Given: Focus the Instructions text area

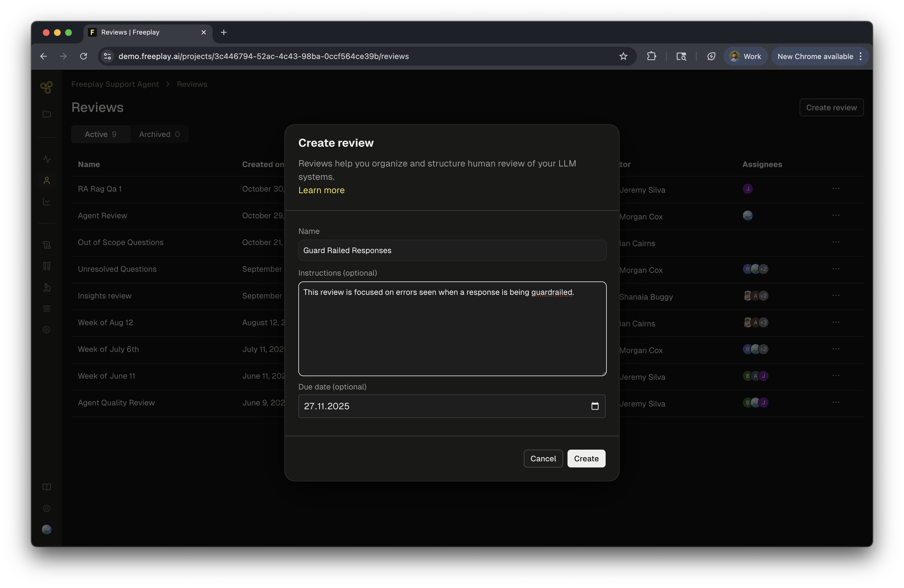Looking at the screenshot, I should pos(452,329).
